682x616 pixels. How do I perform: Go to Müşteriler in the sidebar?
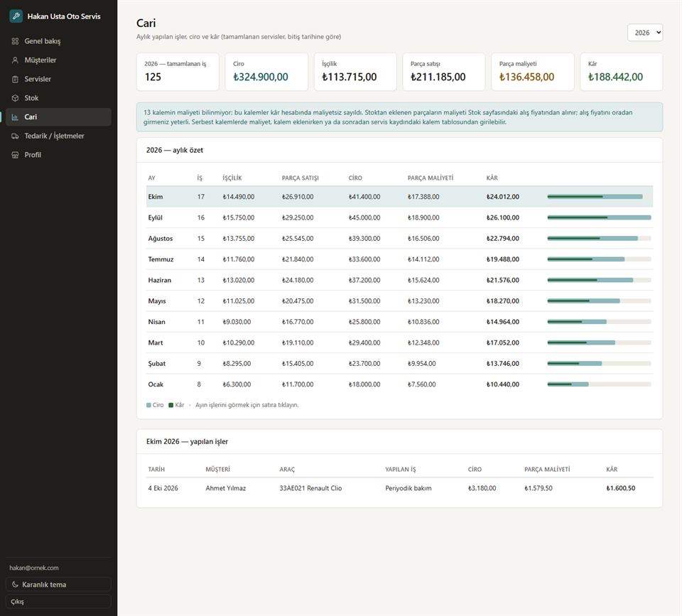pos(58,60)
